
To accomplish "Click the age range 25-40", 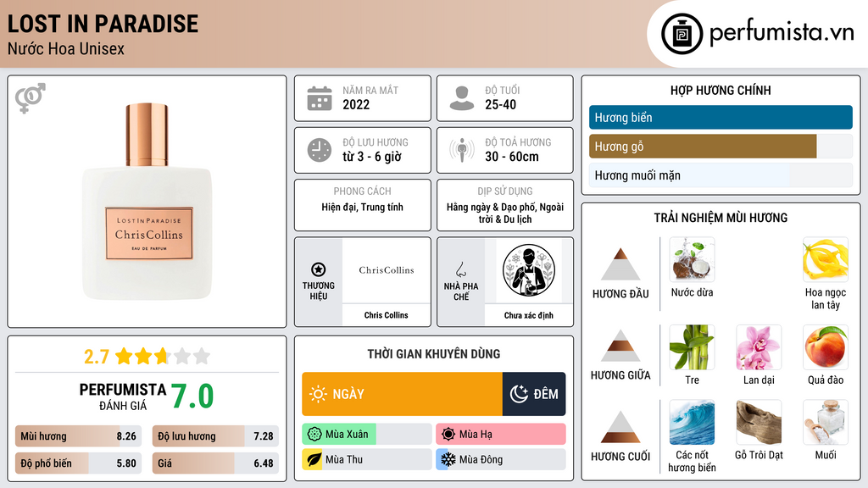I will (500, 104).
